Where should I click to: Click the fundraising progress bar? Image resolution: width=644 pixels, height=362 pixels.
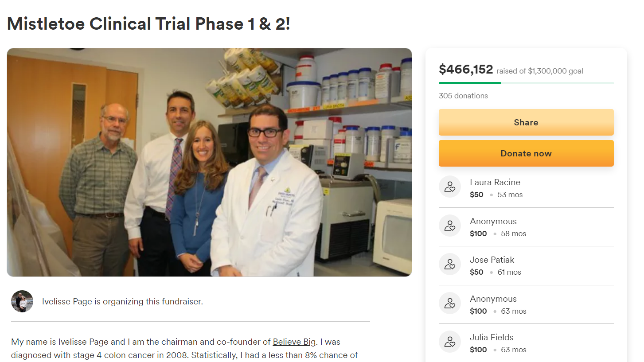[526, 83]
